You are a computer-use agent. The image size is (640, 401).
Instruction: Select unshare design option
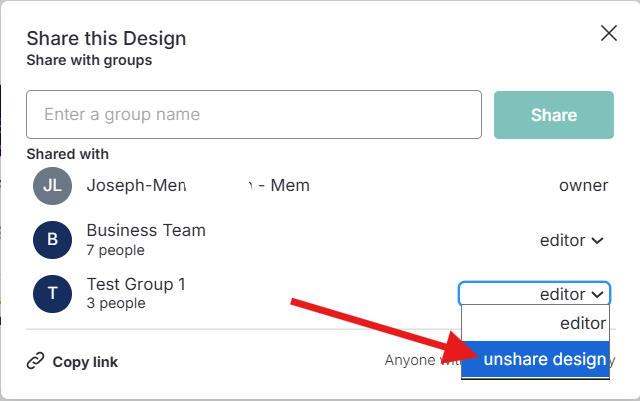pos(536,359)
